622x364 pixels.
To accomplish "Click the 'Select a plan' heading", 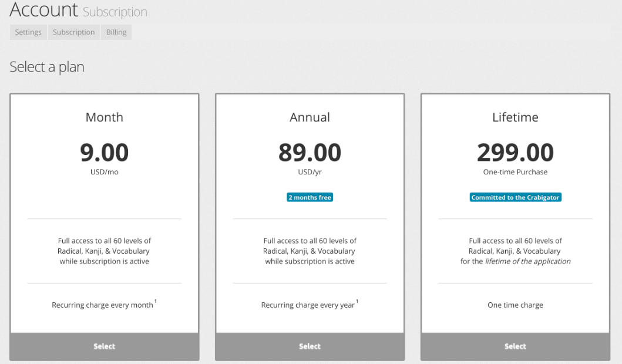I will (x=47, y=67).
